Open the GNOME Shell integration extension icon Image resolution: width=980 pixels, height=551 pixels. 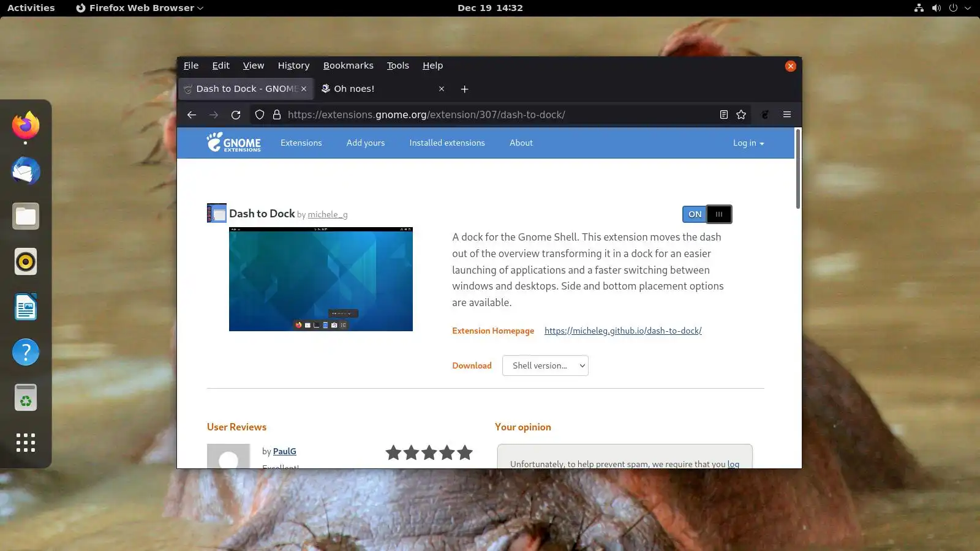765,114
